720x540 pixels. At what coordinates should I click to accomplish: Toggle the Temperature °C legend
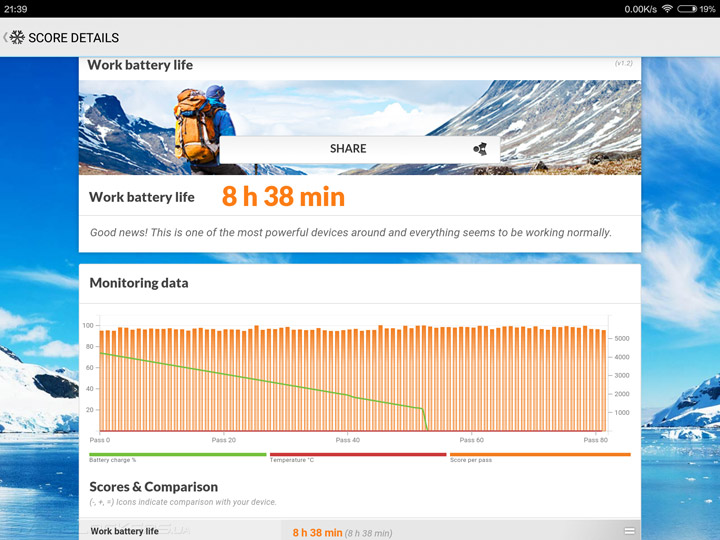click(x=358, y=457)
